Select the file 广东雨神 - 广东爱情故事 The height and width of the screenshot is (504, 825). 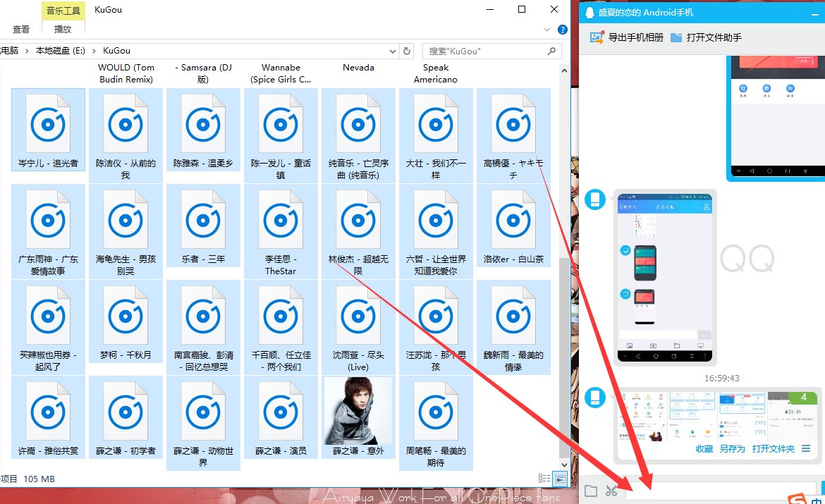[48, 231]
